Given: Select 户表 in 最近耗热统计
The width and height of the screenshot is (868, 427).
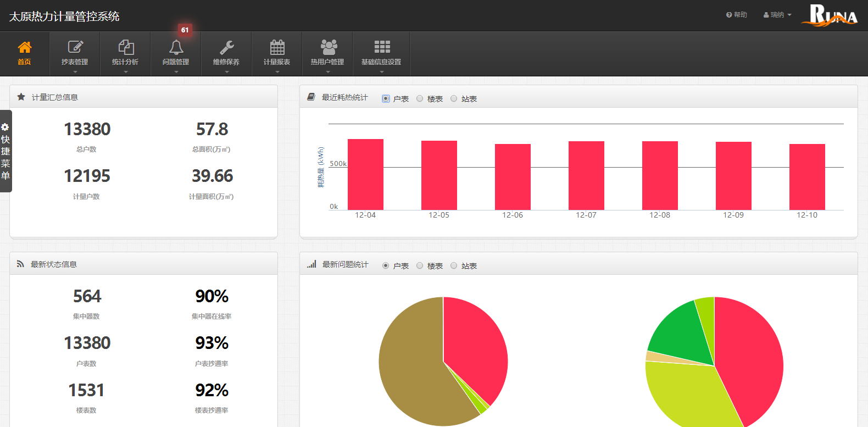Looking at the screenshot, I should tap(386, 99).
